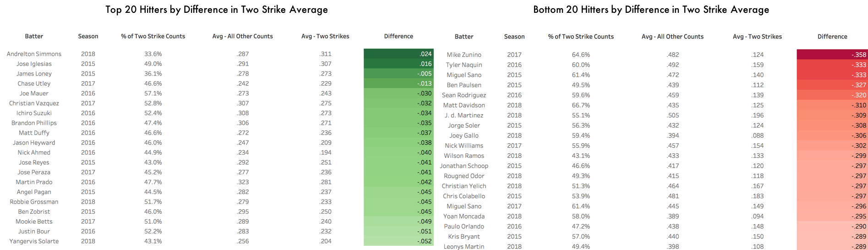Click the Mookie Betts batter name
This screenshot has width=868, height=250.
(34, 222)
